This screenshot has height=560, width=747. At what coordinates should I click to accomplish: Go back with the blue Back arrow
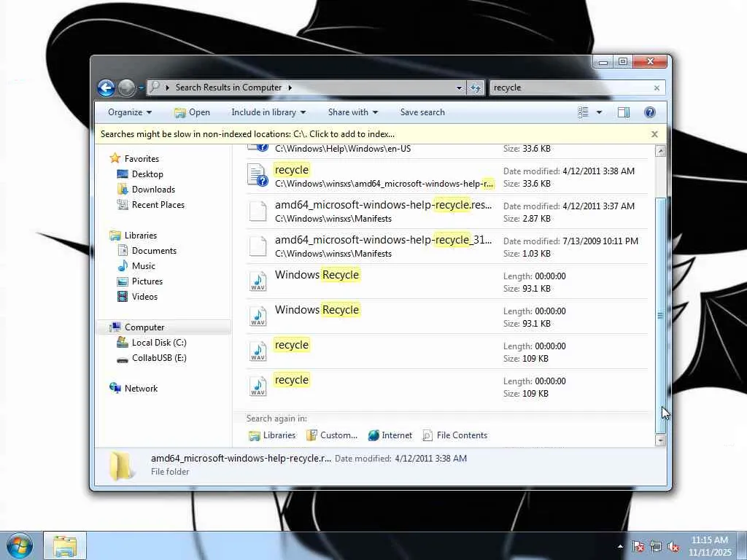(x=107, y=87)
